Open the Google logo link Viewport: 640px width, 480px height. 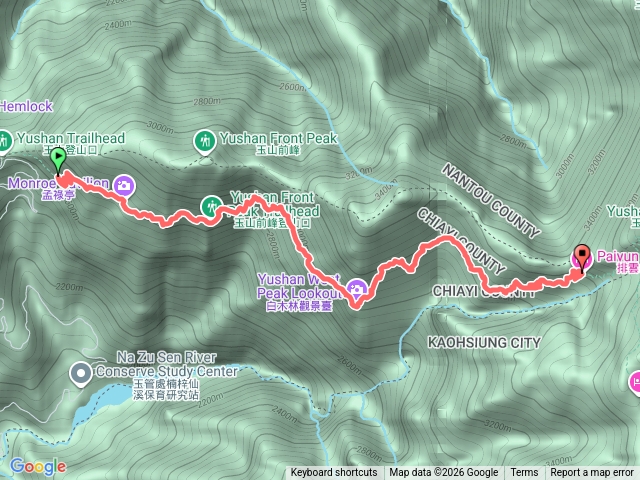38,467
